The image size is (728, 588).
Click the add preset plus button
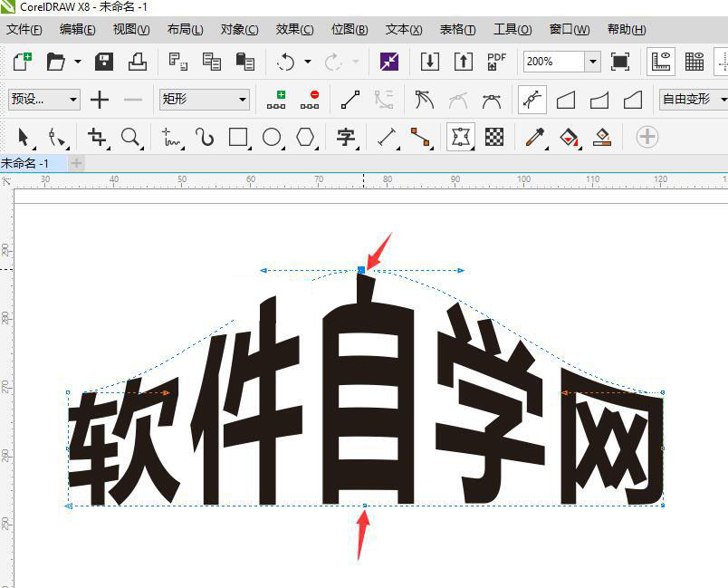(100, 99)
